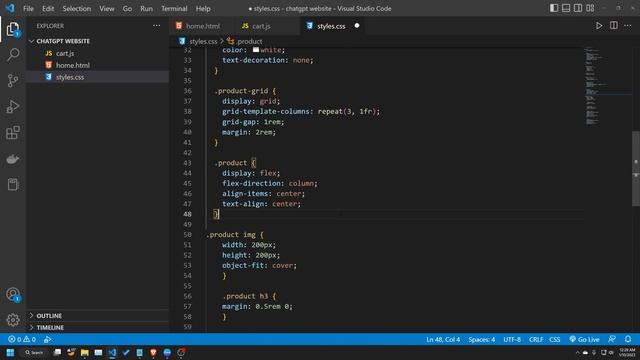
Task: Open the Brave browser taskbar icon
Action: [x=153, y=352]
